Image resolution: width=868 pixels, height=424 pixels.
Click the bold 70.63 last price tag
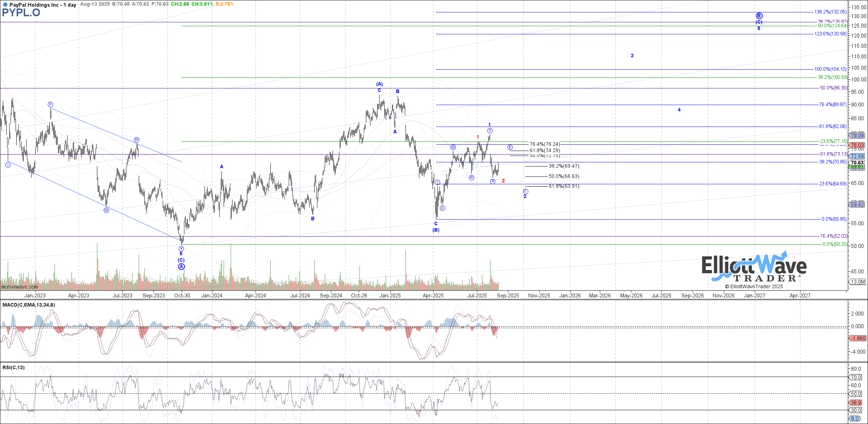857,163
